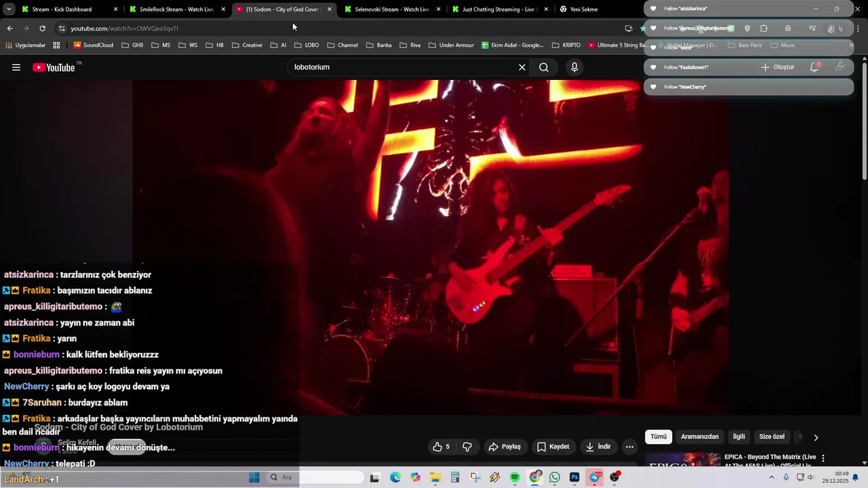Open the Uygulamalar apps shortcut
The width and height of the screenshot is (868, 488).
[25, 45]
